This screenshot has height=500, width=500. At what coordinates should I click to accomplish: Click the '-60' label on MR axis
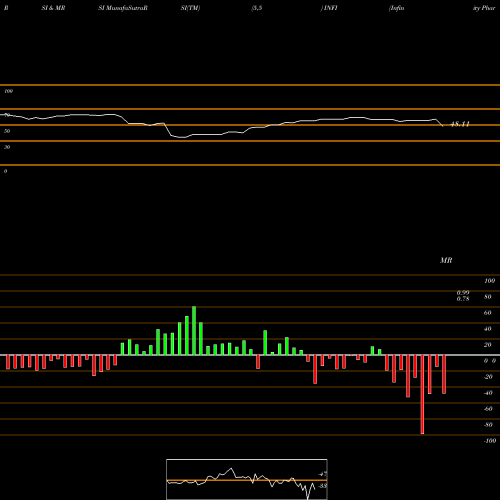coord(488,409)
